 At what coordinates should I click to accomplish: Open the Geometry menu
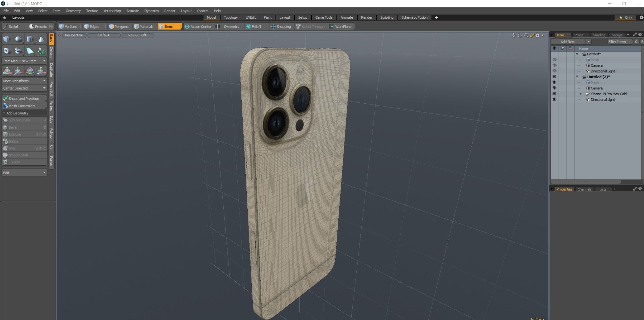(x=73, y=11)
